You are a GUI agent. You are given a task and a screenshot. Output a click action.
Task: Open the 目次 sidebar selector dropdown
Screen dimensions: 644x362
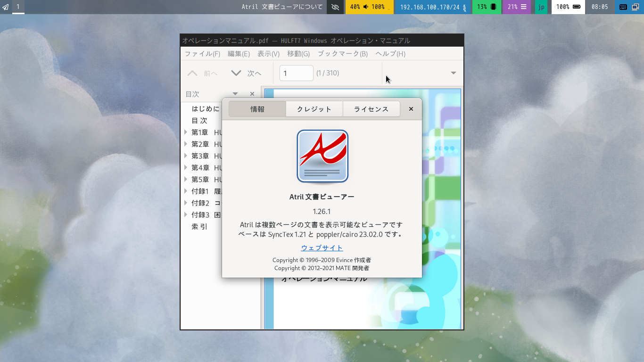click(x=235, y=94)
